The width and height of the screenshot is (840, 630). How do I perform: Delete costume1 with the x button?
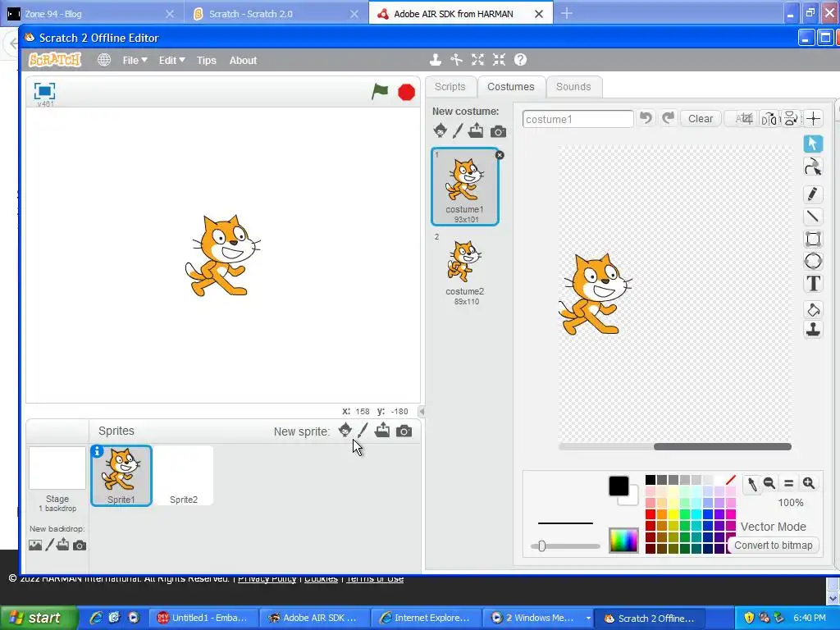(500, 155)
